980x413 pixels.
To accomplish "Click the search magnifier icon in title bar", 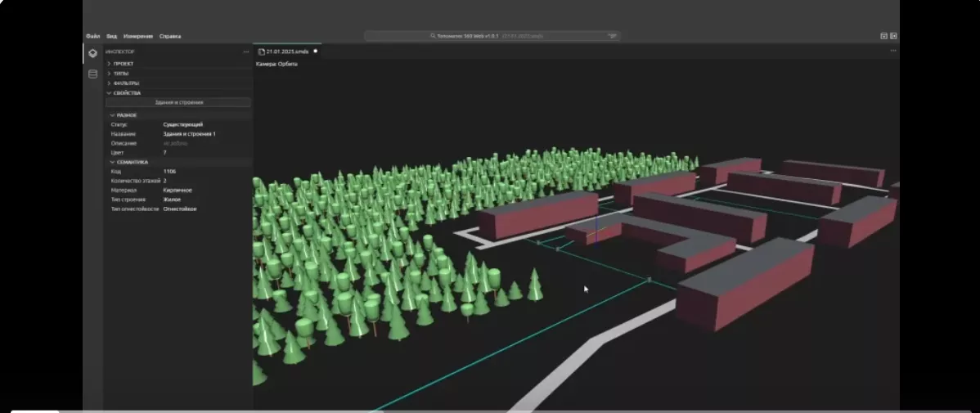I will [x=433, y=36].
